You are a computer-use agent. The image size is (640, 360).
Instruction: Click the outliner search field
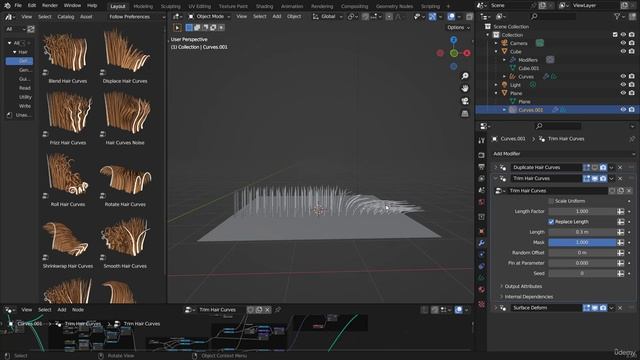[x=553, y=16]
